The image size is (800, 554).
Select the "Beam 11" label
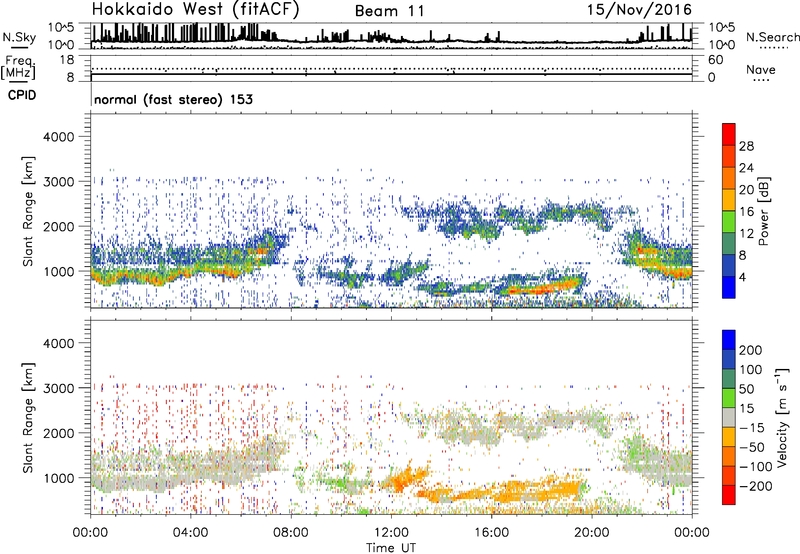390,11
